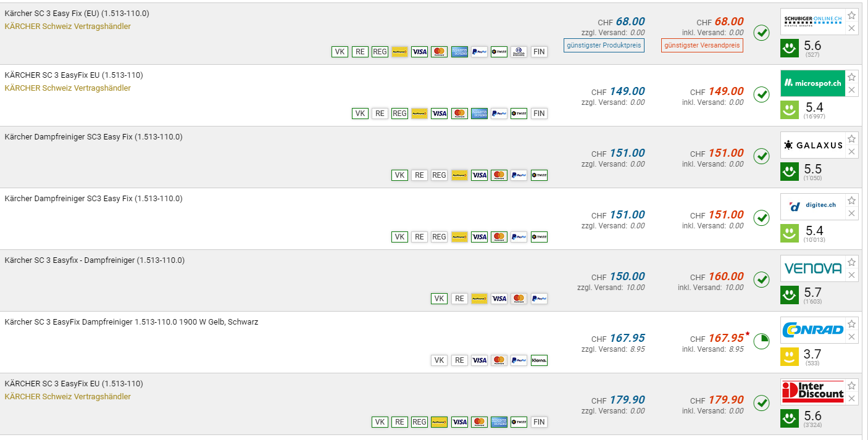
Task: Click the yellow smiley rating for Conrad
Action: pyautogui.click(x=790, y=356)
